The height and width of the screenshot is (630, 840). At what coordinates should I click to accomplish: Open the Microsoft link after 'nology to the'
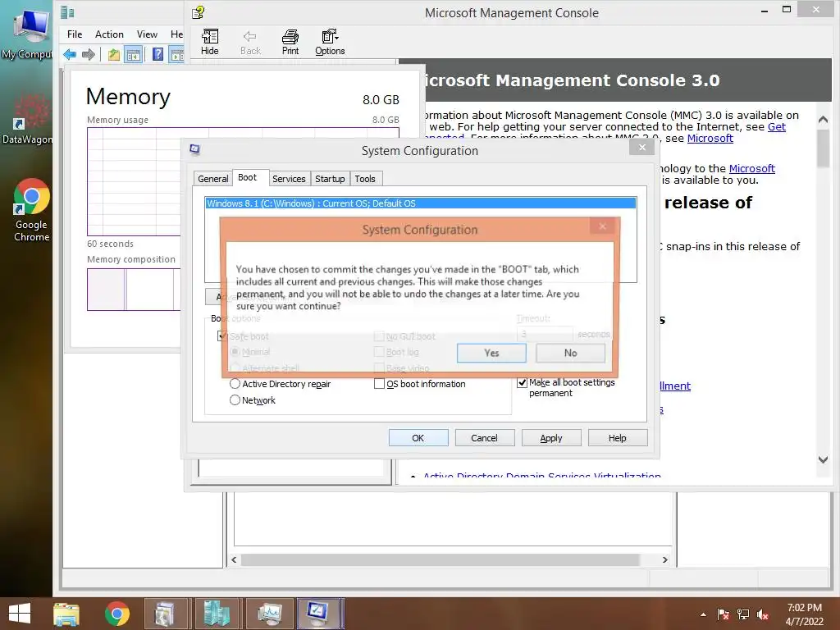[751, 168]
